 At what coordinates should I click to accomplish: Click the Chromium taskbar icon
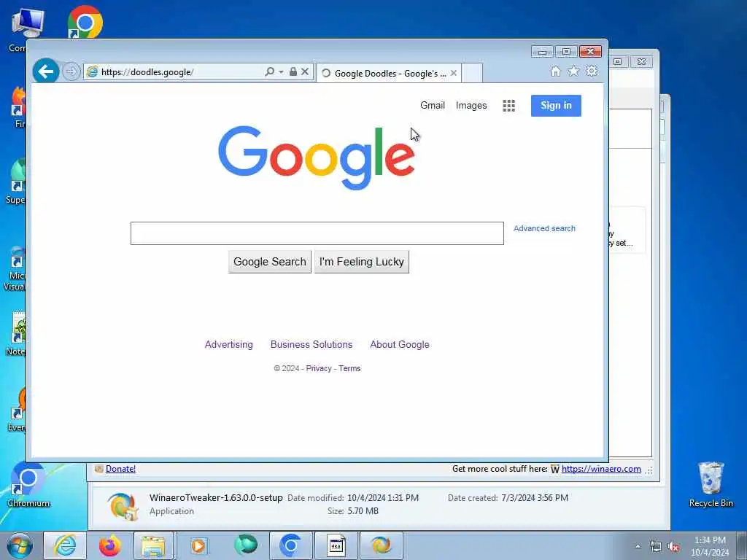290,545
